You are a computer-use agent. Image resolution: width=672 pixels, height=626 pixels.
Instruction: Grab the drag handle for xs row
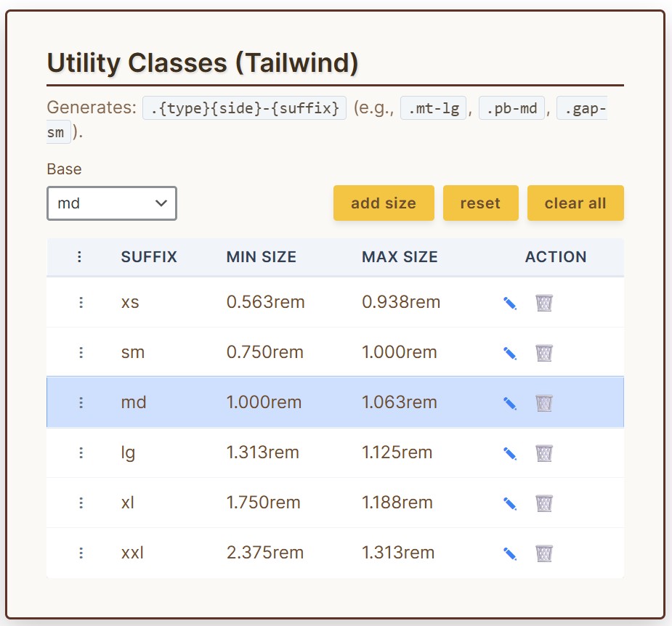coord(81,302)
